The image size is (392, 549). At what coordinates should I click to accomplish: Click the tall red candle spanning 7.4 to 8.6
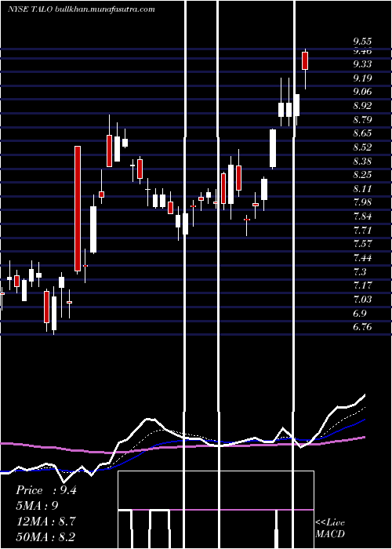(x=78, y=209)
